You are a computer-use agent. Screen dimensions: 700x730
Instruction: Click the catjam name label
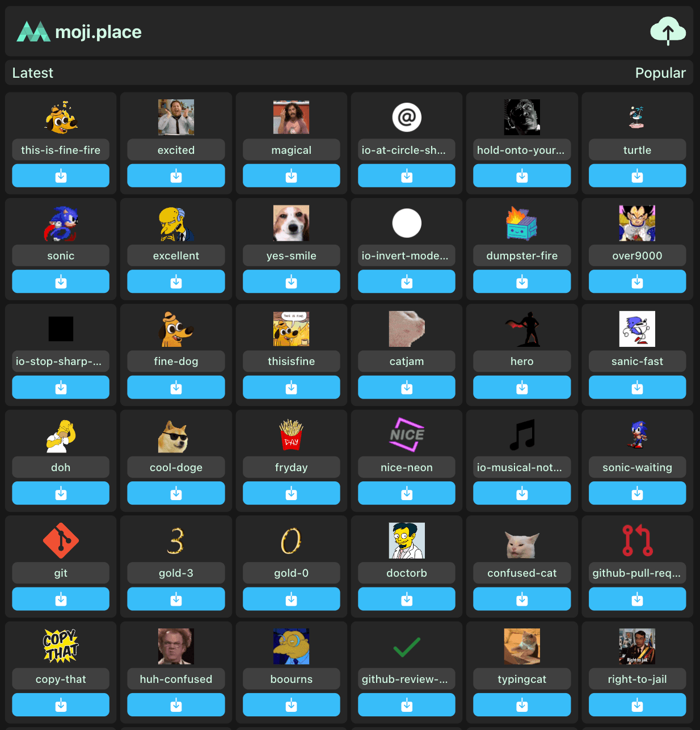point(406,362)
